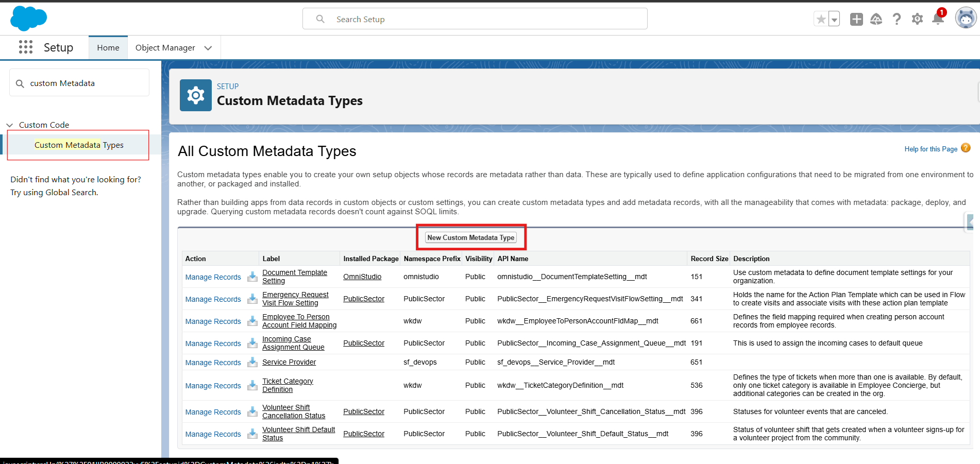The width and height of the screenshot is (980, 464).
Task: Collapse the Custom Code section
Action: (9, 125)
